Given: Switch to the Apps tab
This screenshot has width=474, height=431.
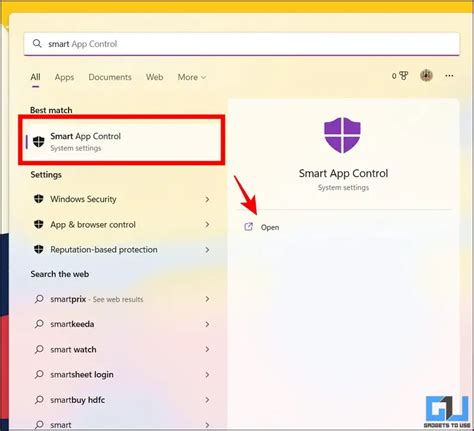Looking at the screenshot, I should click(64, 77).
